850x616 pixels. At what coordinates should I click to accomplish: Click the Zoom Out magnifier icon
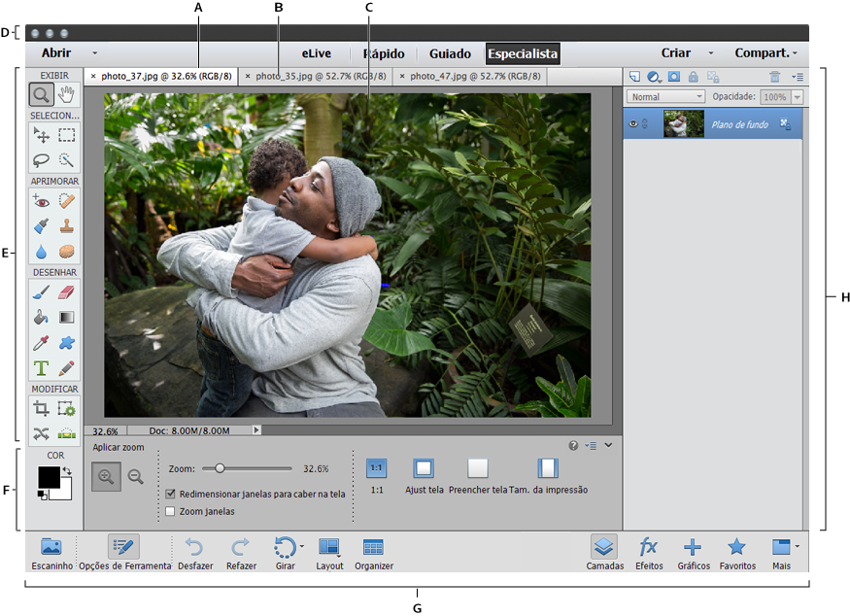tap(136, 476)
